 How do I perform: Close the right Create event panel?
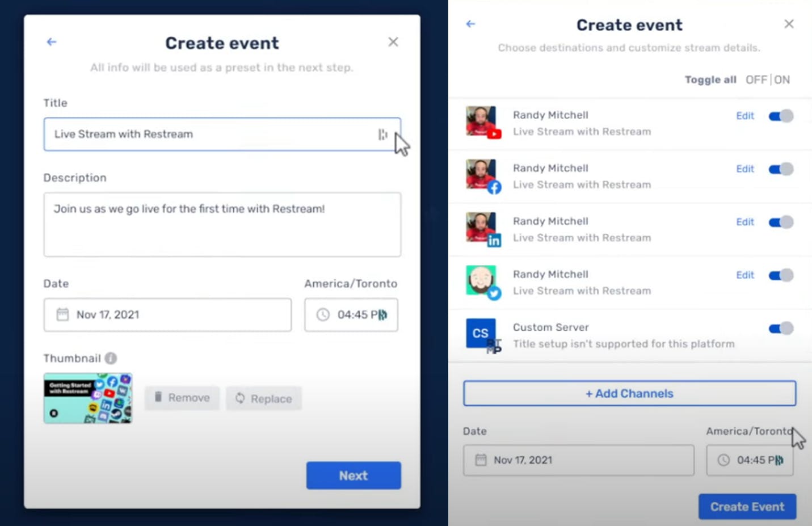pos(789,24)
